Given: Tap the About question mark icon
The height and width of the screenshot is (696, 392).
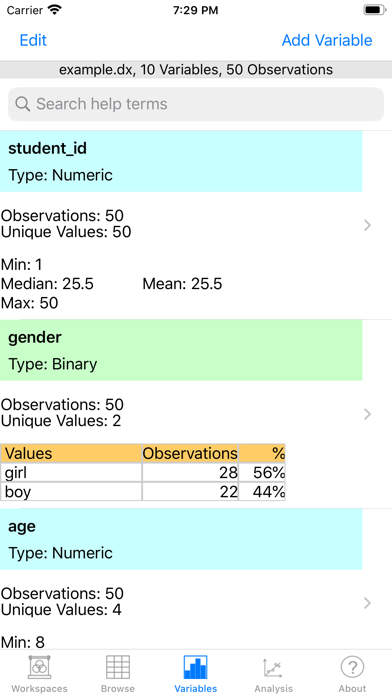Looking at the screenshot, I should click(x=352, y=667).
